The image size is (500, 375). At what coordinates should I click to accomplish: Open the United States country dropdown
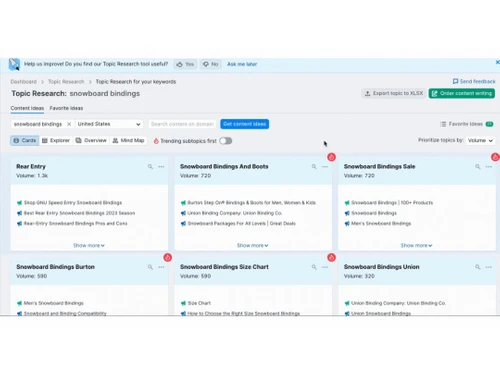109,124
